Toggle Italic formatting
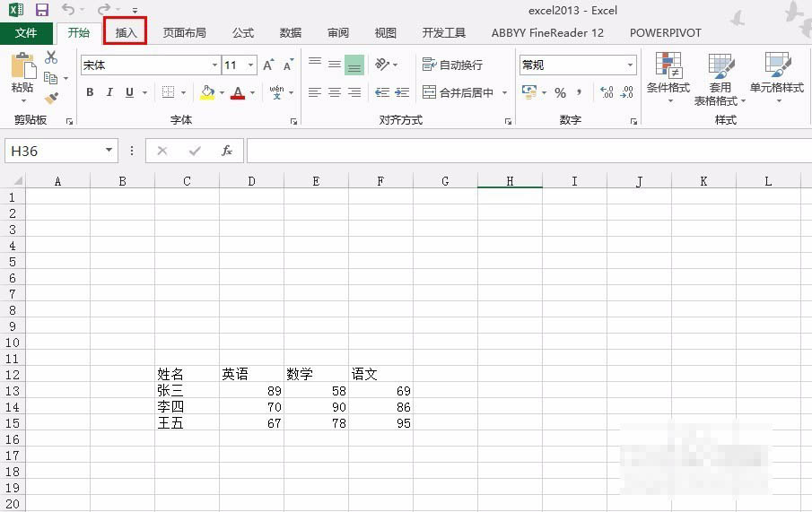The image size is (812, 512). 109,92
